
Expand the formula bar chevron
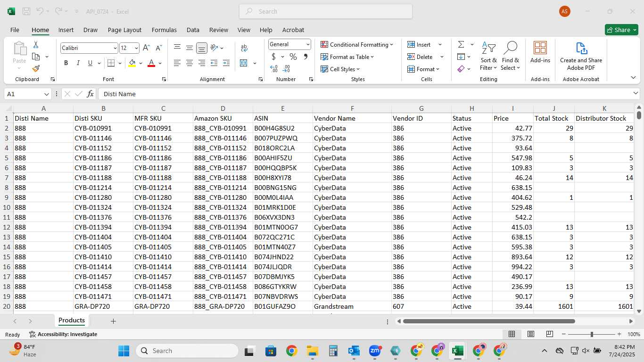(x=636, y=93)
